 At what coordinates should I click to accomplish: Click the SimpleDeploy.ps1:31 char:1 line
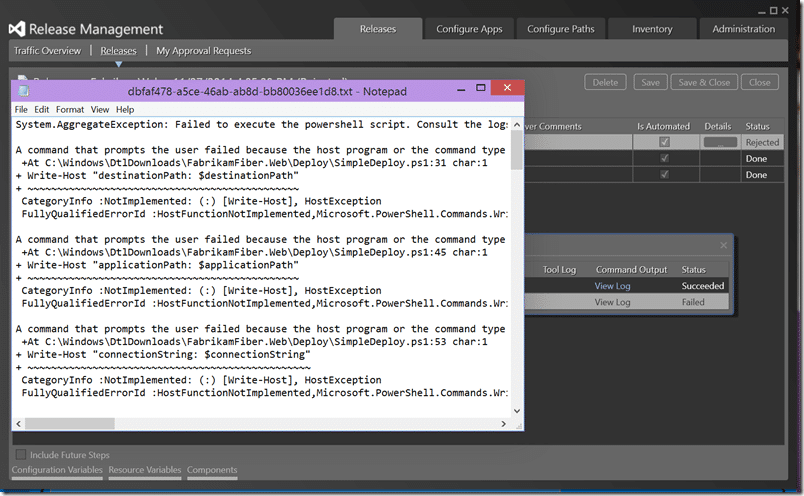pos(254,163)
